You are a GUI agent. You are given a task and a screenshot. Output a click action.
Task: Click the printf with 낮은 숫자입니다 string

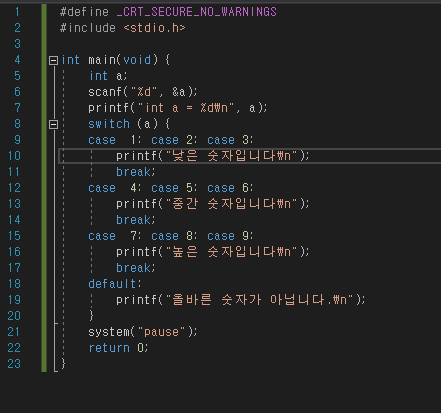point(213,156)
